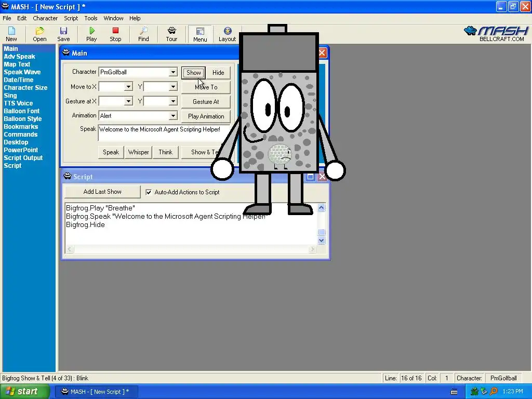Open the Character menu
This screenshot has height=399, width=532.
[x=45, y=18]
